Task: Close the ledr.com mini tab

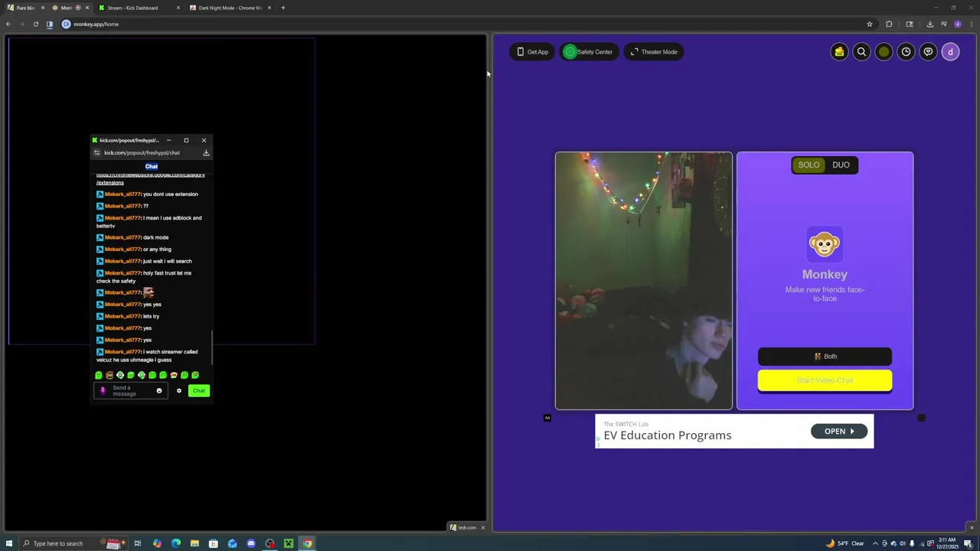Action: [482, 527]
